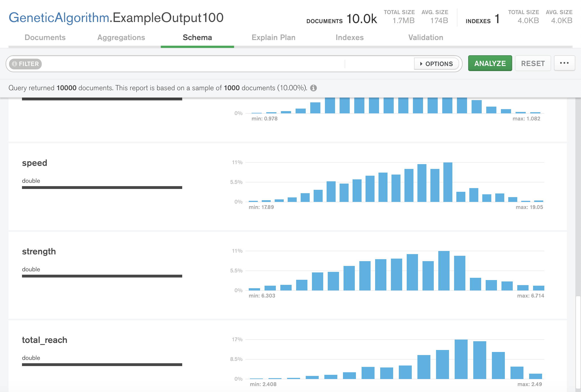Go to the Explain Plan tab
This screenshot has height=392, width=581.
[x=273, y=38]
